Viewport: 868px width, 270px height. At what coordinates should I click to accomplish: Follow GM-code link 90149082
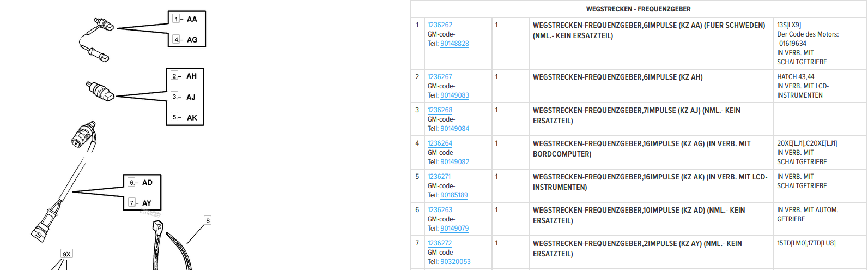tap(454, 162)
